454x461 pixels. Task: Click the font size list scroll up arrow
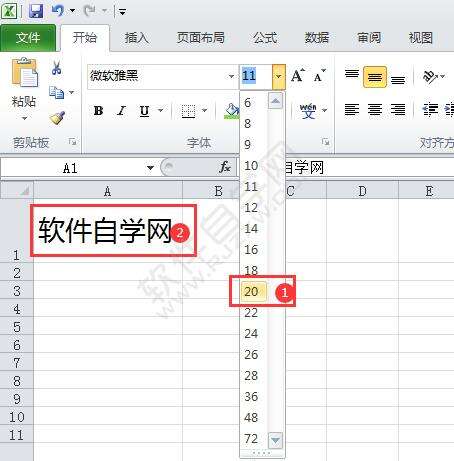tap(276, 101)
